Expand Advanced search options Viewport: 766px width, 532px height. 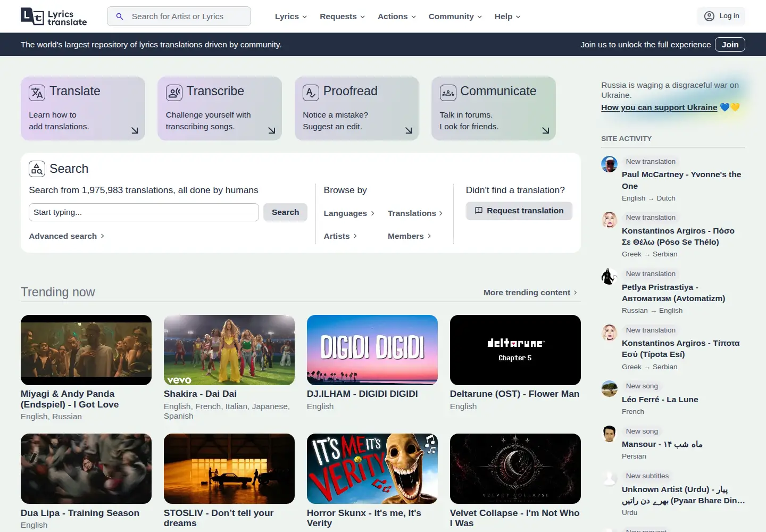(x=66, y=236)
